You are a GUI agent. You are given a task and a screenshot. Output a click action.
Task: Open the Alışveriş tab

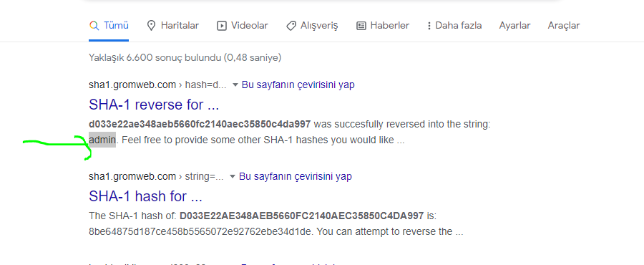[312, 26]
